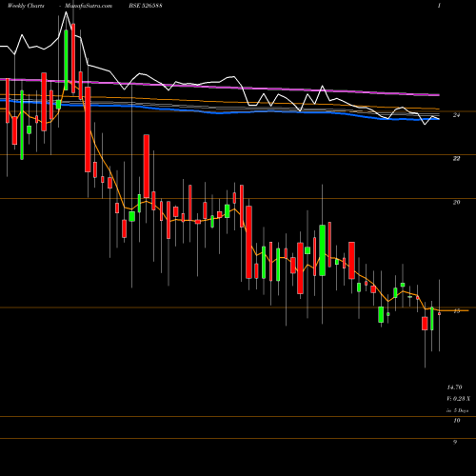Click the 22 price axis label
The height and width of the screenshot is (476, 476).
456,158
